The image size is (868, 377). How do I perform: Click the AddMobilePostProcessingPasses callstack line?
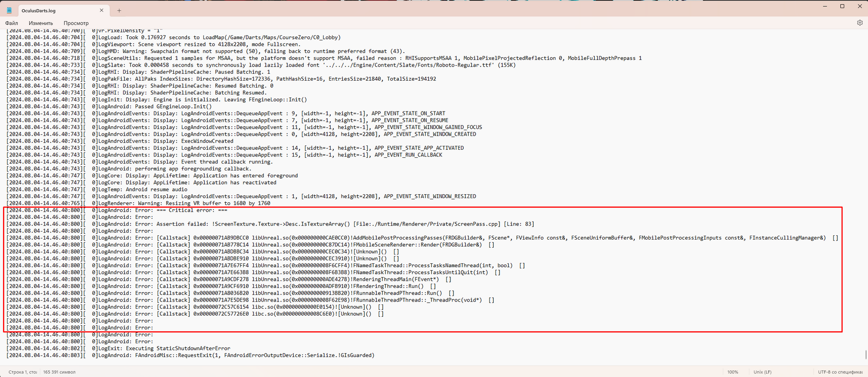click(x=423, y=238)
